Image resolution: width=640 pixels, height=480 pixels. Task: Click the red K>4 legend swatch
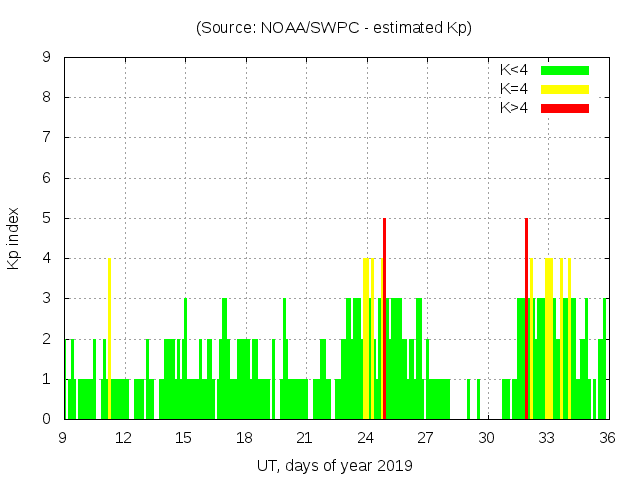[565, 107]
